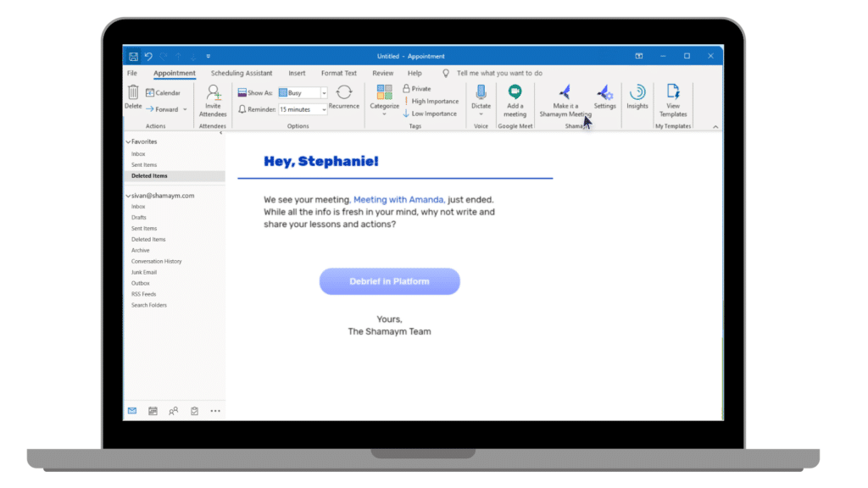The height and width of the screenshot is (488, 868).
Task: Open the Help tab
Action: 415,73
